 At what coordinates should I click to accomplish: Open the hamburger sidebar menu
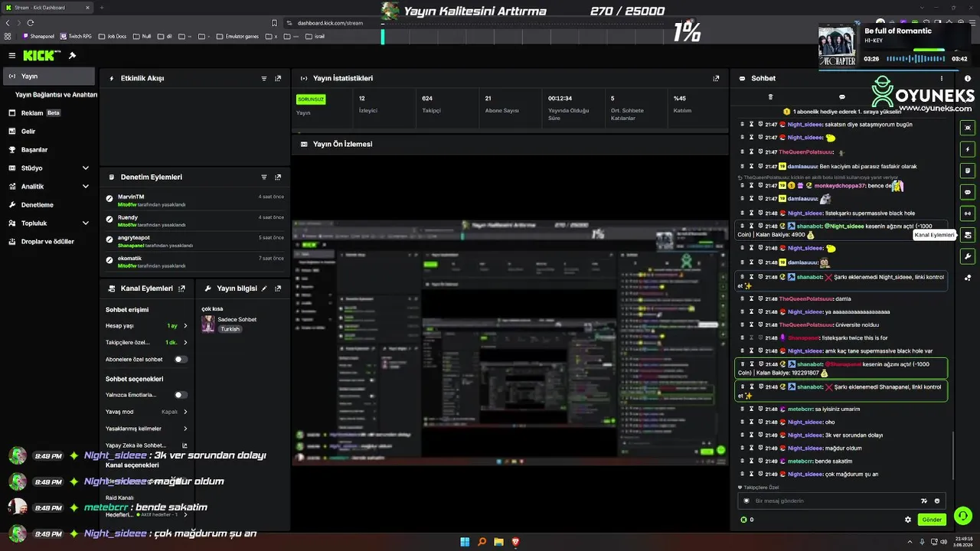(11, 56)
